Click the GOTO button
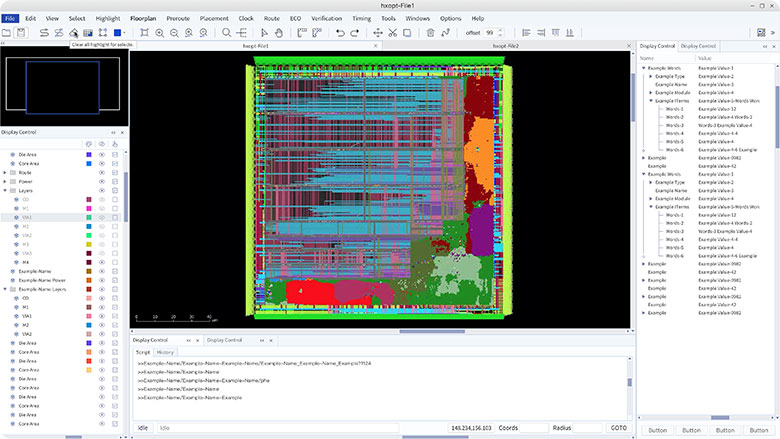Image resolution: width=780 pixels, height=439 pixels. [619, 428]
